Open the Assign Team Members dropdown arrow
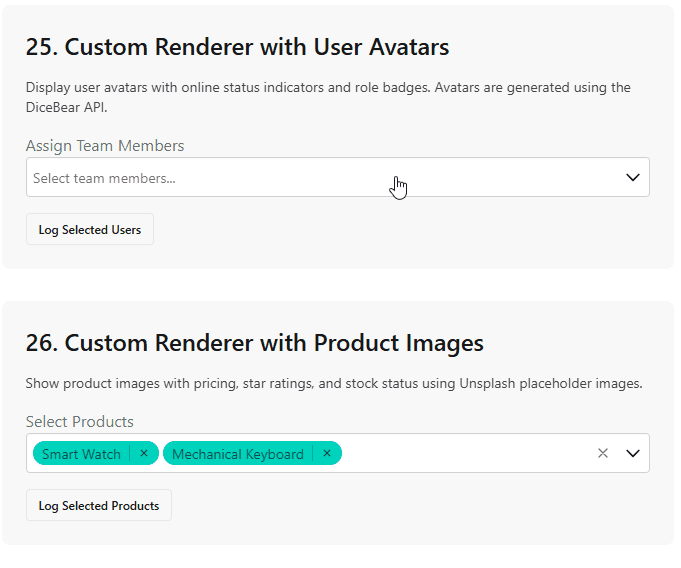 tap(633, 177)
